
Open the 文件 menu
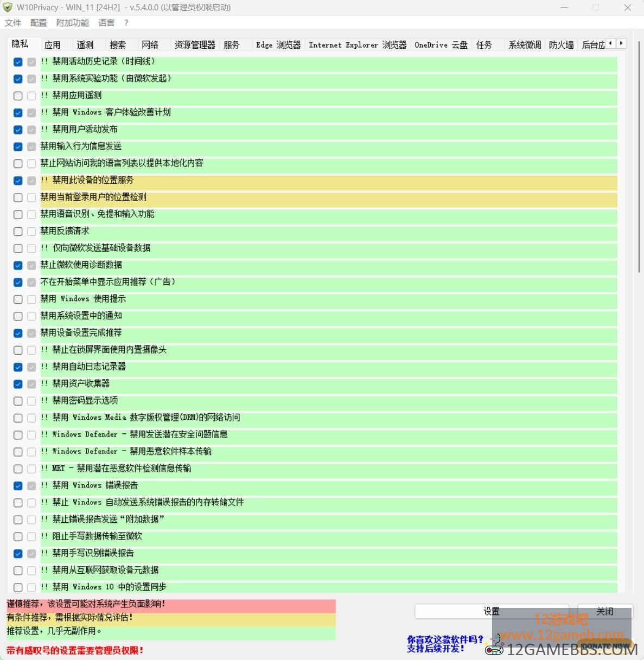[x=13, y=23]
